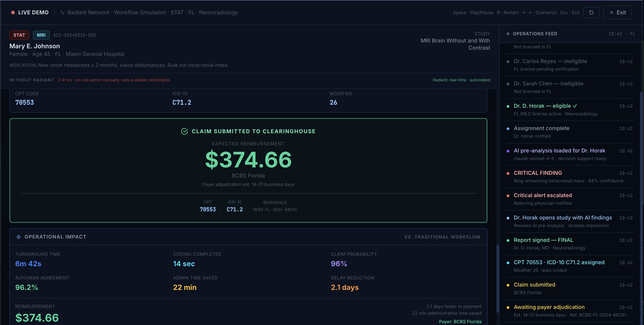Click the Operations Feed status dot
The image size is (644, 325).
(x=508, y=34)
